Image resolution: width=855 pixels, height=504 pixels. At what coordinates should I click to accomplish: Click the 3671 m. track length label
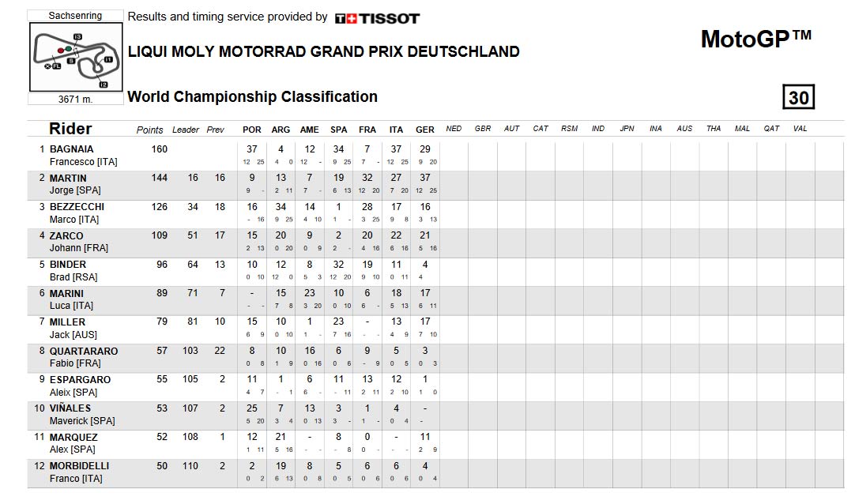coord(75,100)
